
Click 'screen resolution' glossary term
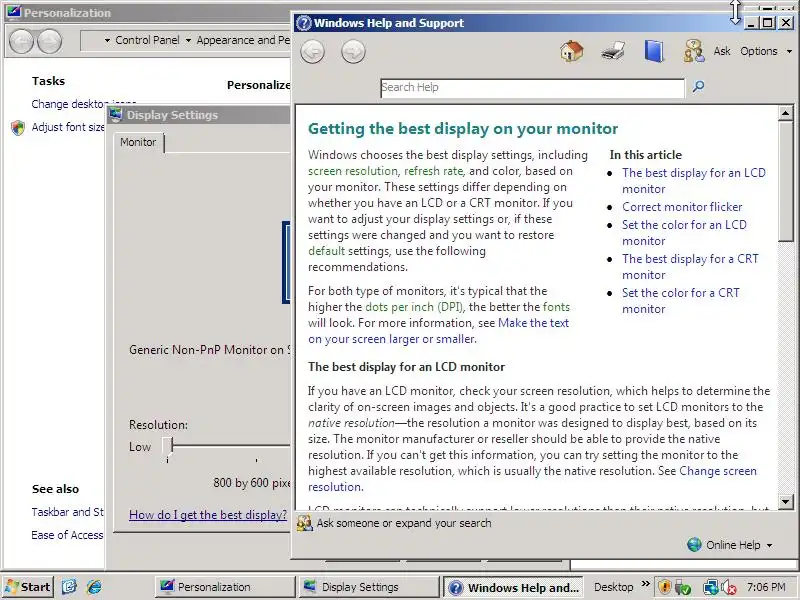353,171
